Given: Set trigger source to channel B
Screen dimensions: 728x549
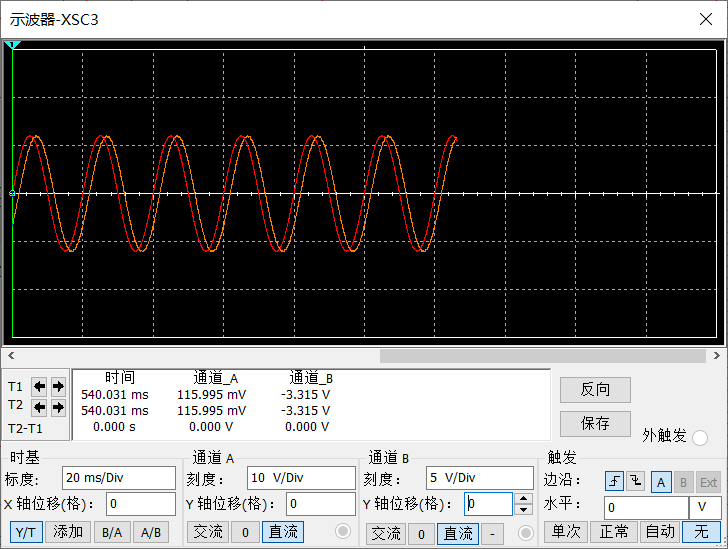Looking at the screenshot, I should click(x=683, y=482).
